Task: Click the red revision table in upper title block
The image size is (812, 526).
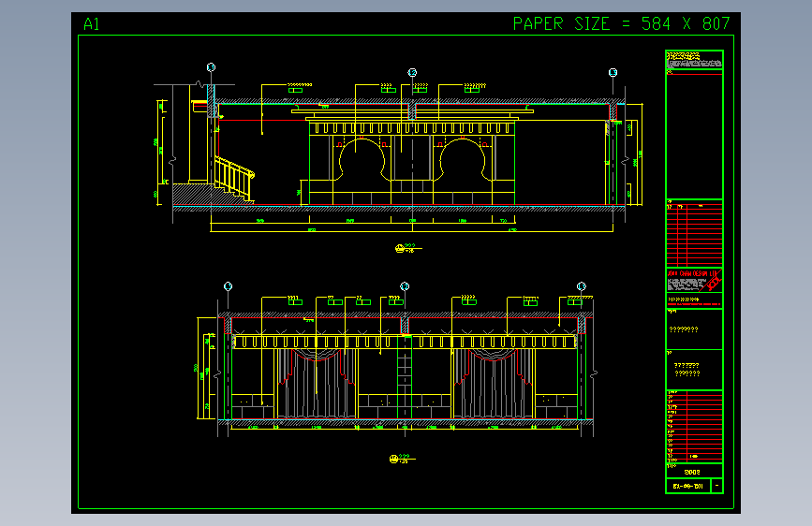Action: point(694,233)
